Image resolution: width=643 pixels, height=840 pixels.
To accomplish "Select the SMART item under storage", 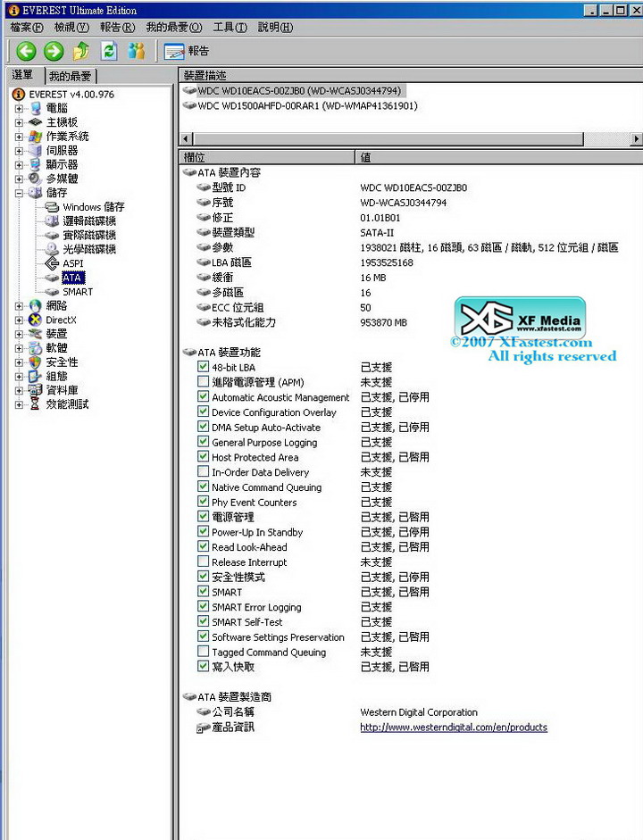I will [78, 292].
